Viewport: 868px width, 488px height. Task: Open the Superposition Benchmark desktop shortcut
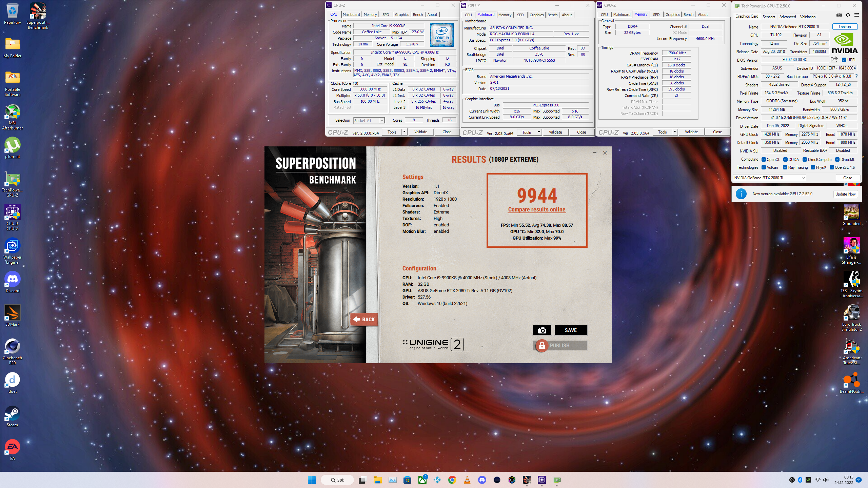(x=38, y=16)
